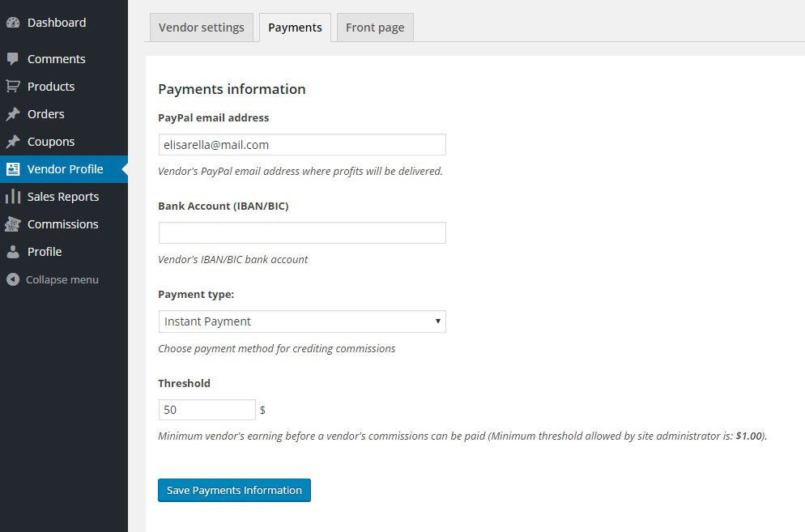The height and width of the screenshot is (532, 805).
Task: Click Save Payments Information button
Action: click(x=234, y=491)
